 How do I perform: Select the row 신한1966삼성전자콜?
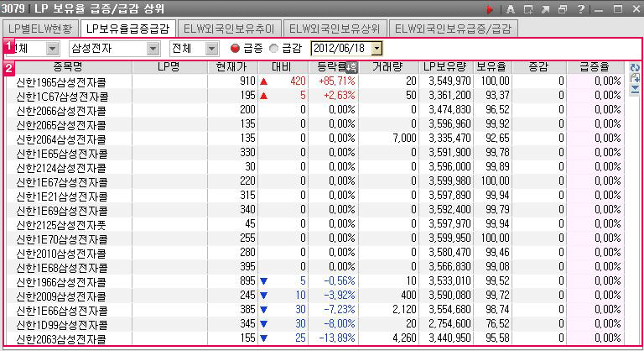pyautogui.click(x=314, y=281)
